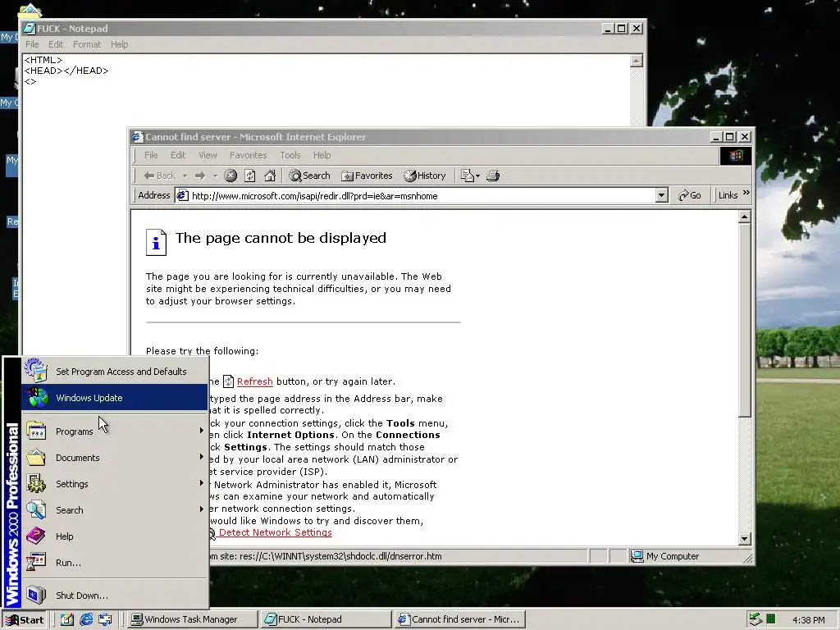Screen dimensions: 840x630
Task: Open Run... from the Start menu
Action: click(115, 563)
